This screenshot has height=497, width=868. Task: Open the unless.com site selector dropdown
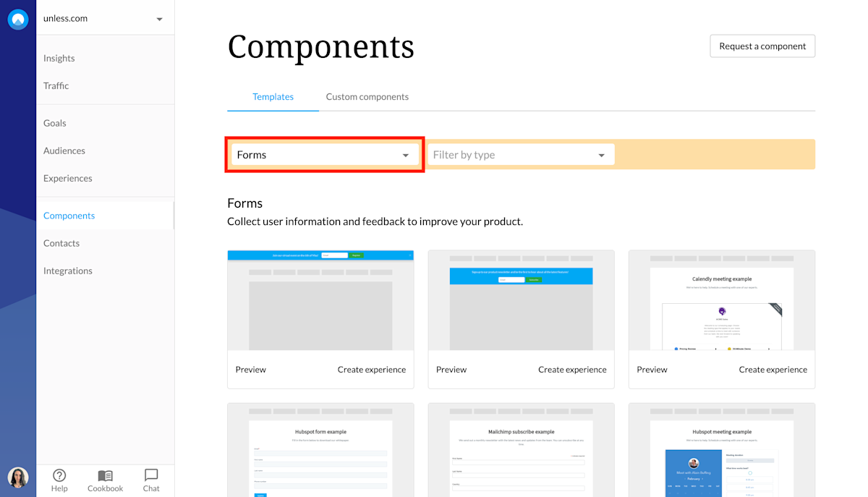pyautogui.click(x=105, y=18)
